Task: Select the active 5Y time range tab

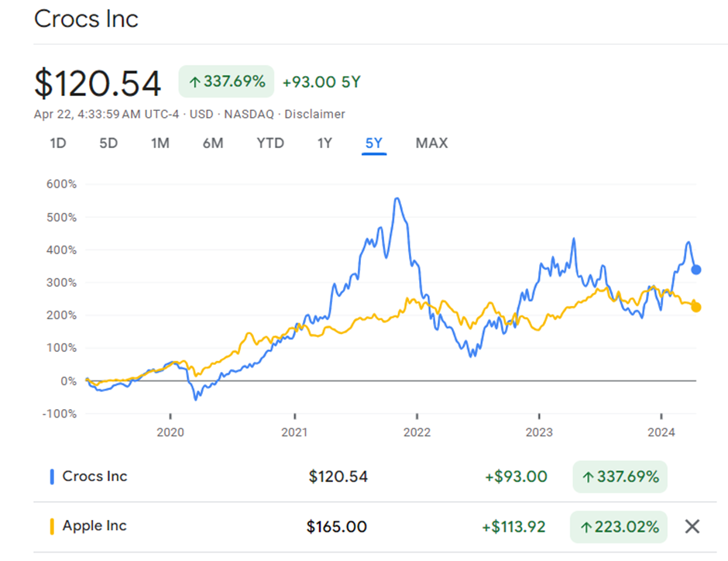Action: [x=374, y=143]
